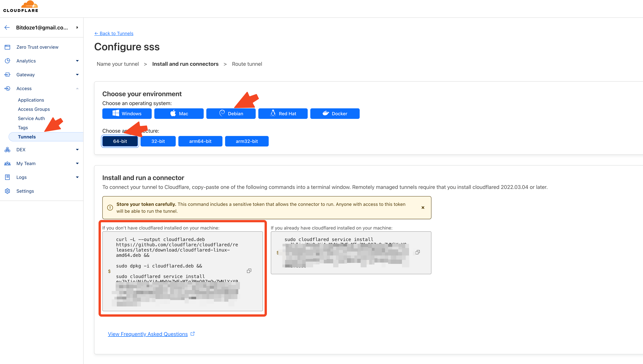The height and width of the screenshot is (364, 643).
Task: Click the My Team section icon
Action: click(x=8, y=163)
